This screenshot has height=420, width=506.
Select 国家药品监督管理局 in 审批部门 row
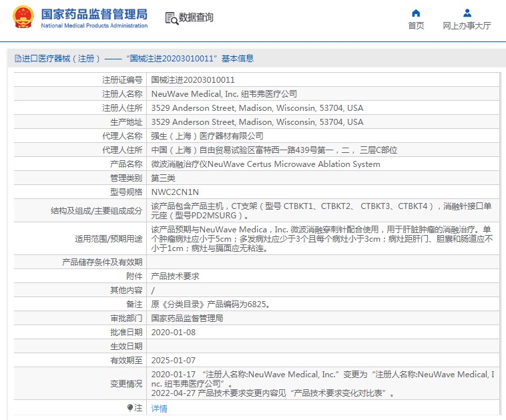tap(187, 319)
